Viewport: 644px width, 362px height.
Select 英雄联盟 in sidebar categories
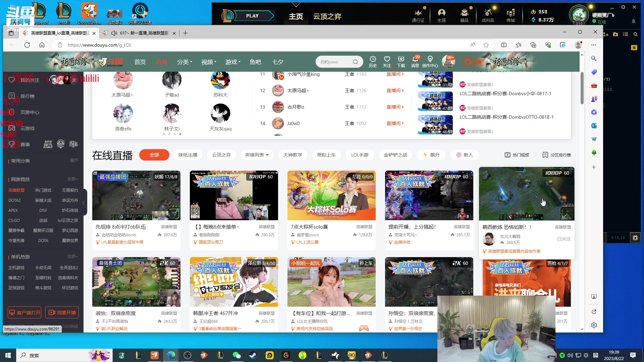pyautogui.click(x=16, y=190)
